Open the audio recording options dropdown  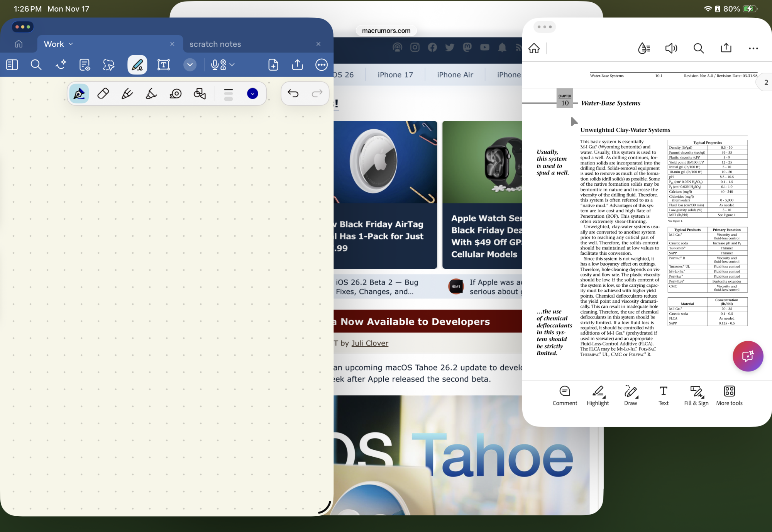(232, 64)
